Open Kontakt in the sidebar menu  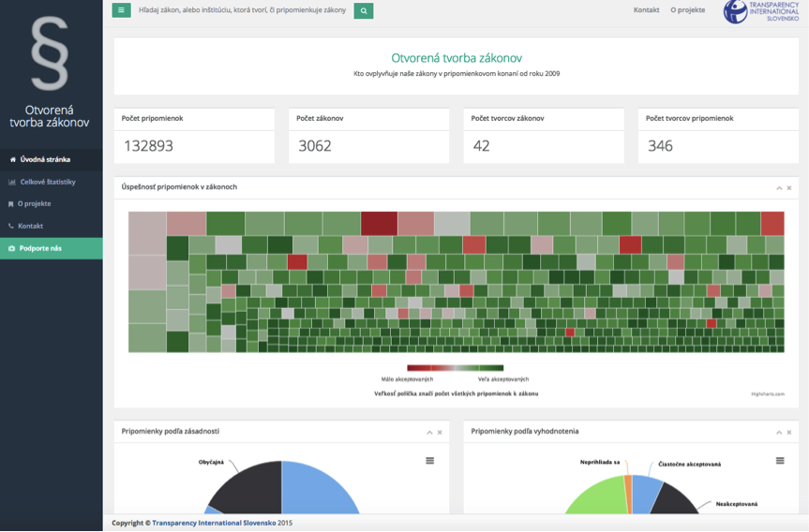point(51,226)
